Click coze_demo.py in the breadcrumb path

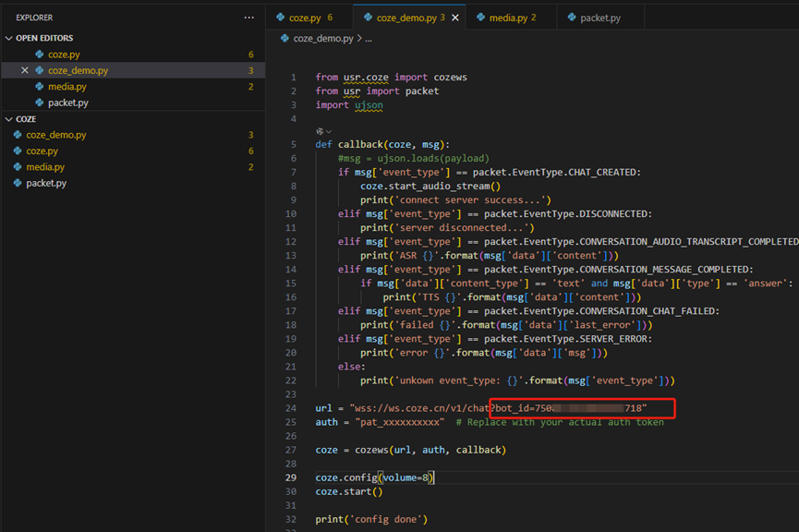pyautogui.click(x=322, y=39)
